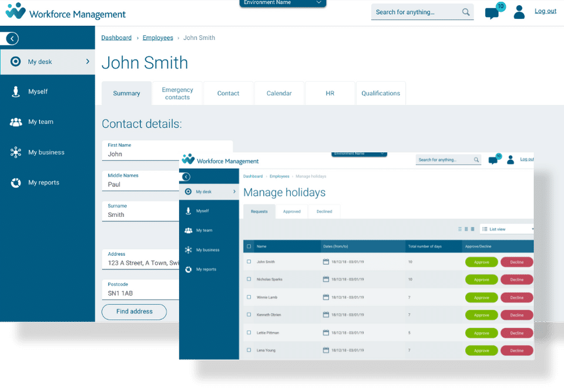Switch to the Declined tab

click(x=324, y=212)
